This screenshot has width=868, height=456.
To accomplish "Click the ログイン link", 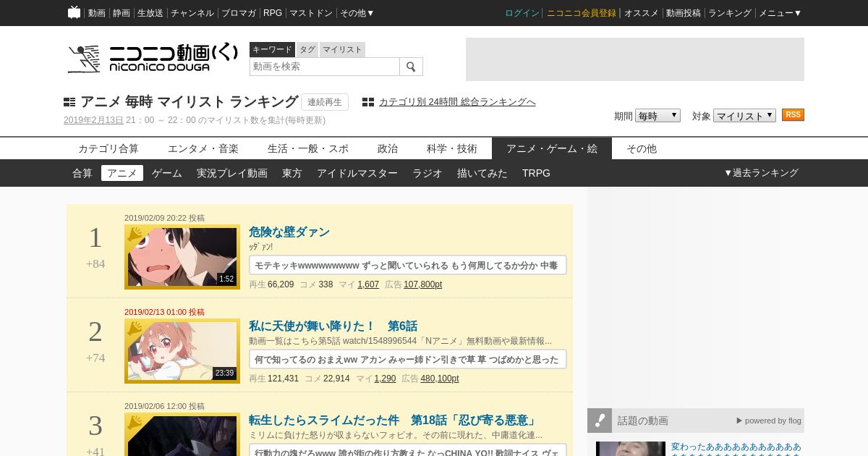I will [522, 13].
